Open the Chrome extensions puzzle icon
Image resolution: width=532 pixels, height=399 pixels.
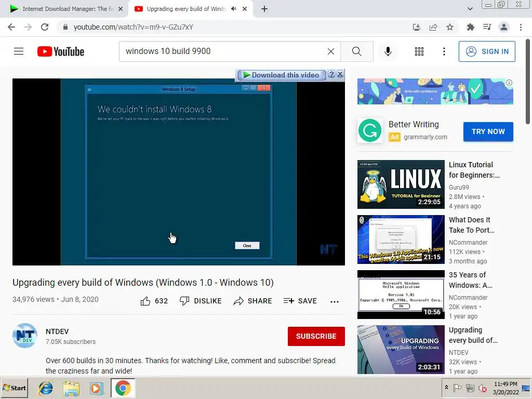click(x=470, y=27)
